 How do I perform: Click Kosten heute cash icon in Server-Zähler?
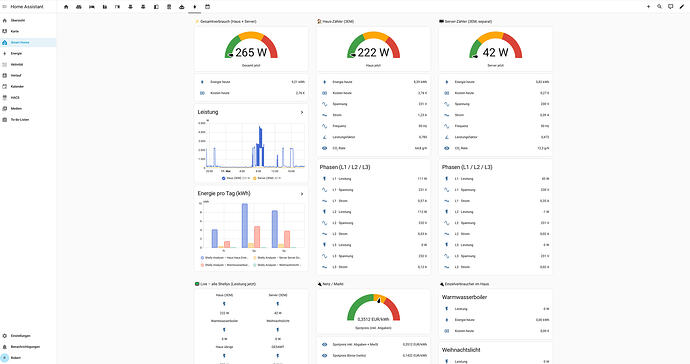coord(447,93)
